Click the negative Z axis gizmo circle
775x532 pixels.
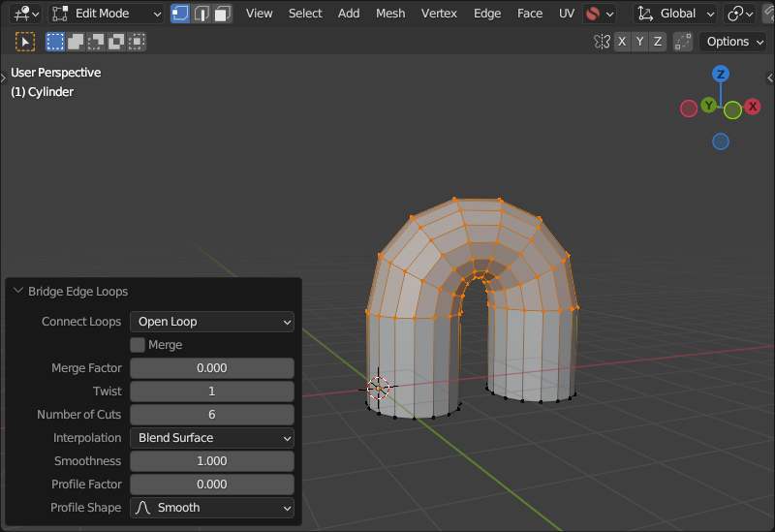click(721, 141)
